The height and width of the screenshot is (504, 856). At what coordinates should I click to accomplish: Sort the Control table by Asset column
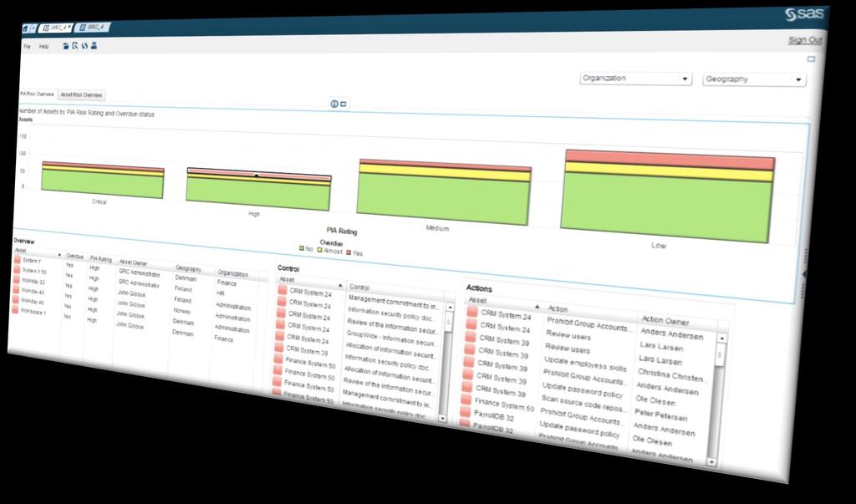point(310,283)
